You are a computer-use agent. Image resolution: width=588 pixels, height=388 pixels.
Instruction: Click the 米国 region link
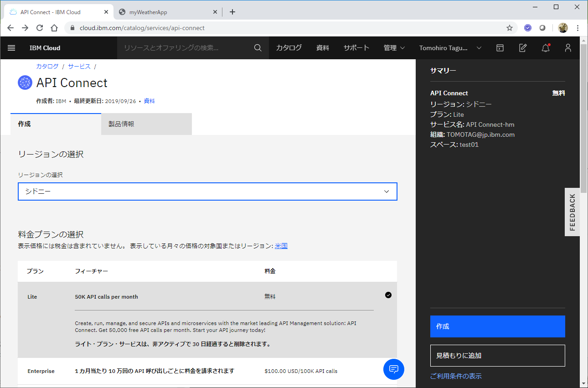point(281,246)
